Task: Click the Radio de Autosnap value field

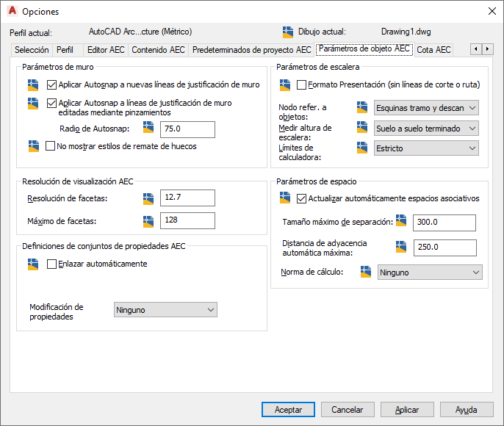Action: click(188, 129)
